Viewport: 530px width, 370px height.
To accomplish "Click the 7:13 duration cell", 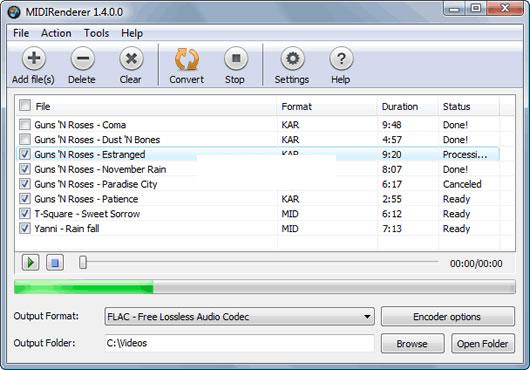I will click(x=392, y=229).
